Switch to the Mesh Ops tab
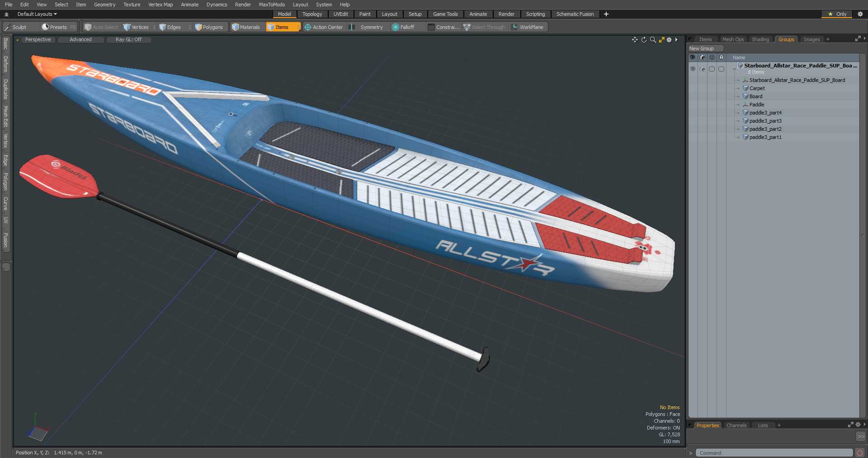The height and width of the screenshot is (458, 868). tap(733, 39)
